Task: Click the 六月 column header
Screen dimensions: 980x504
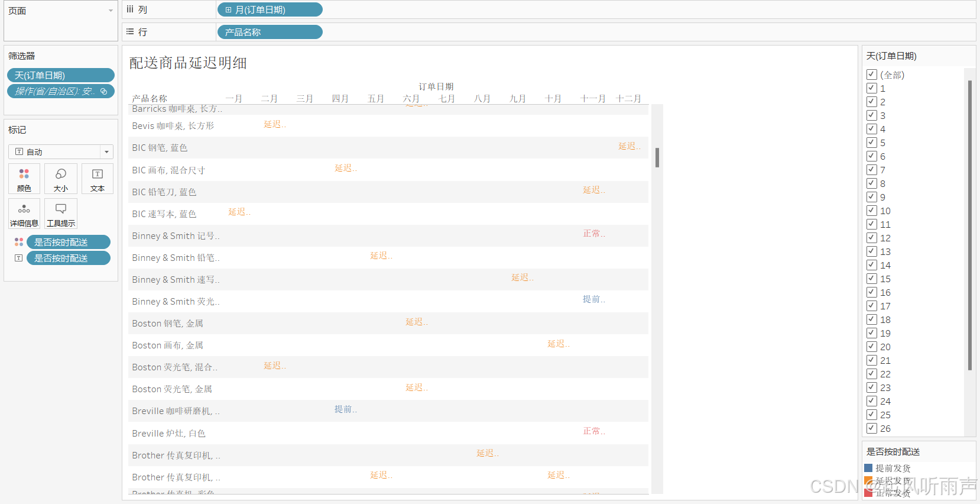Action: tap(411, 99)
